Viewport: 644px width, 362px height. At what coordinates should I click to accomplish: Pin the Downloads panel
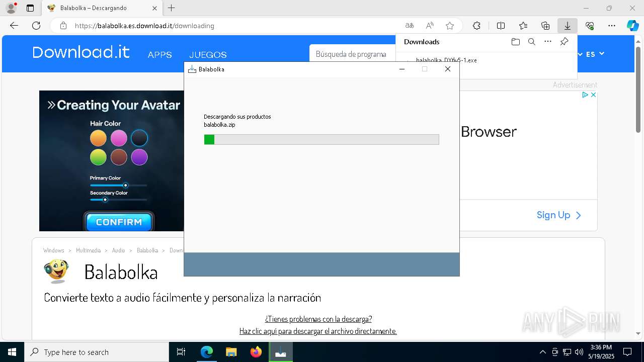pyautogui.click(x=564, y=42)
